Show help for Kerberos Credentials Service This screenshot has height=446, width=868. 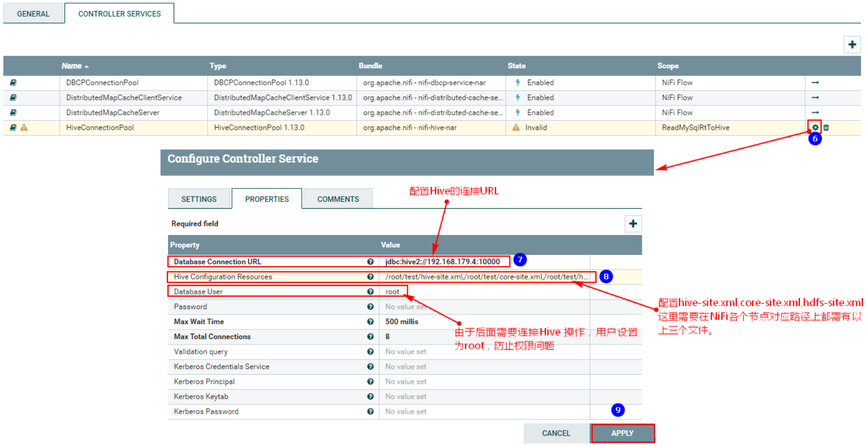tap(370, 367)
